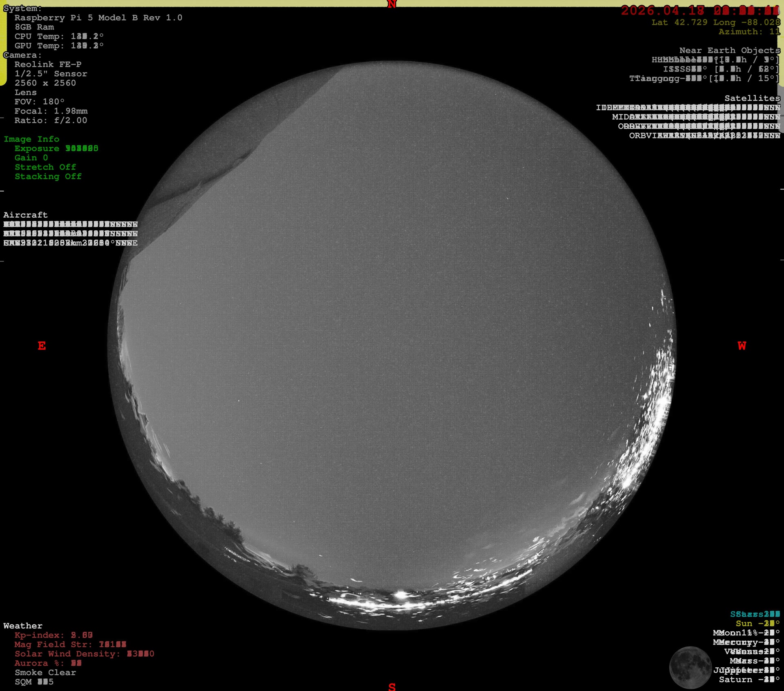Click the red N compass marker
The image size is (784, 691).
coord(392,4)
